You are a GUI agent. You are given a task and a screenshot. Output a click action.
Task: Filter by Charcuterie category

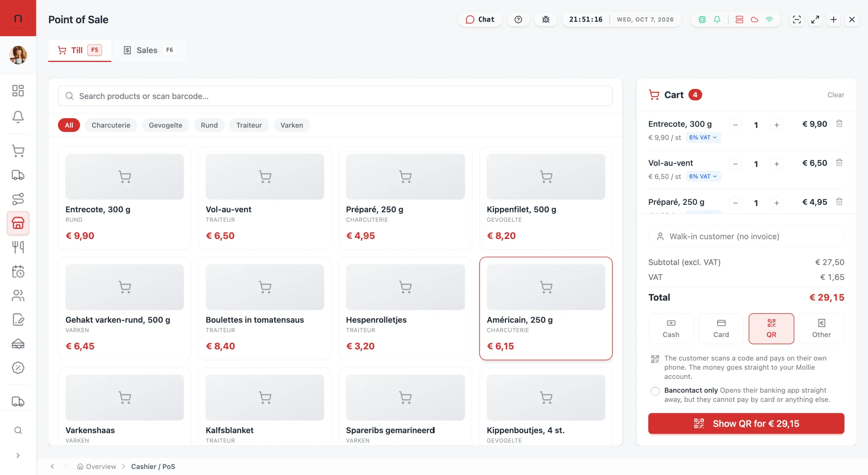pyautogui.click(x=111, y=125)
